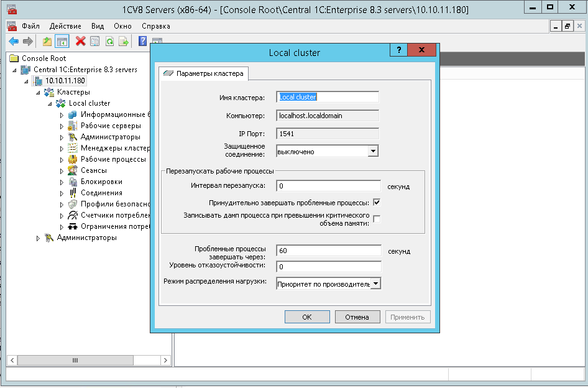Screen dimensions: 588x388
Task: Open 'Режим распределения нагрузки' dropdown
Action: point(375,284)
